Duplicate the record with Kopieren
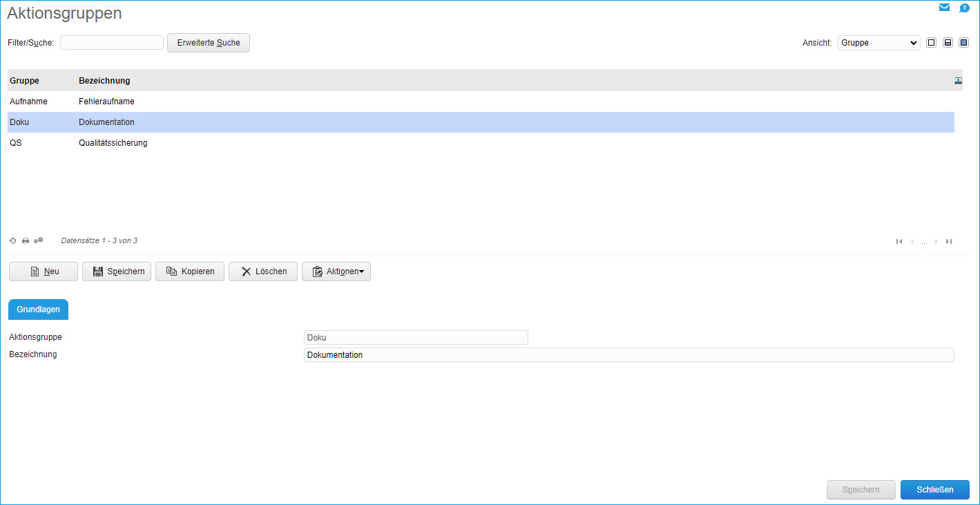The height and width of the screenshot is (505, 980). [x=190, y=271]
